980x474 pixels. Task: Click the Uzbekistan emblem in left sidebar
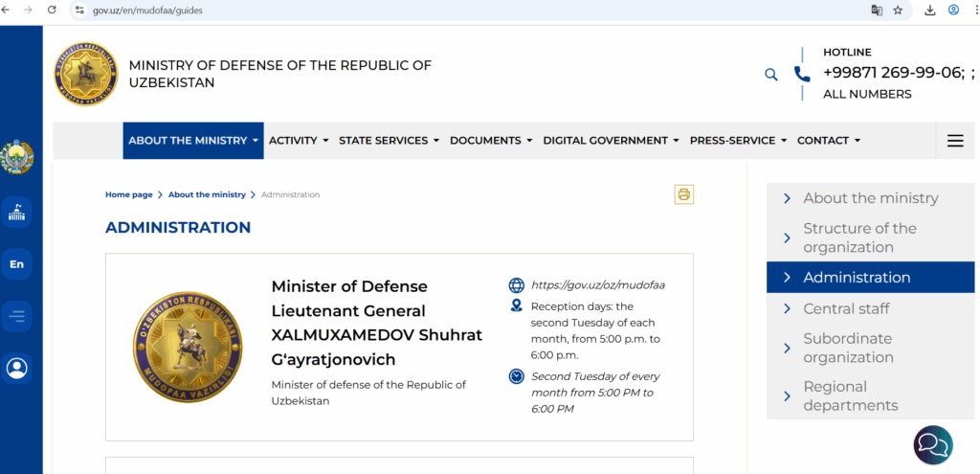pos(17,157)
